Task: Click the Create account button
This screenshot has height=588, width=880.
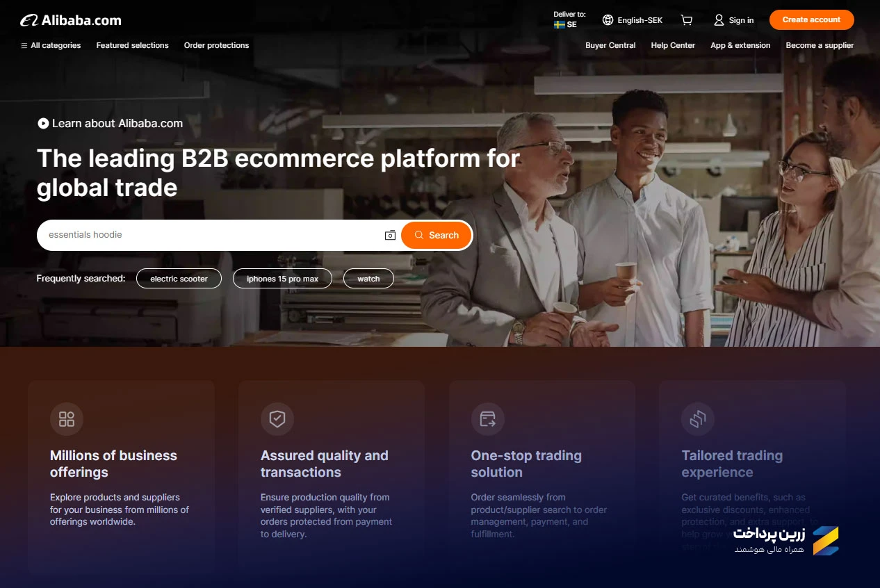Action: click(x=811, y=19)
